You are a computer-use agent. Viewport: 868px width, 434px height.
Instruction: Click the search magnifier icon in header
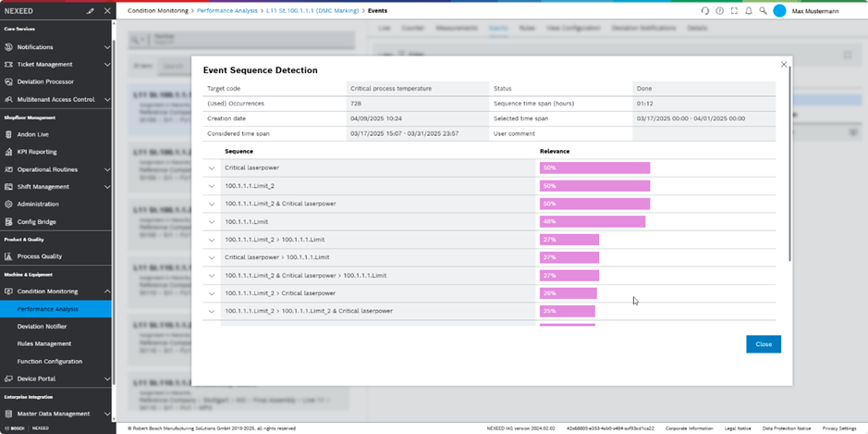[x=763, y=11]
